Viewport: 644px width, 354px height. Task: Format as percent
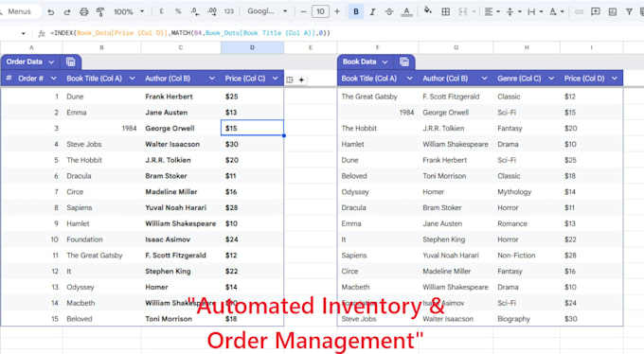[178, 11]
